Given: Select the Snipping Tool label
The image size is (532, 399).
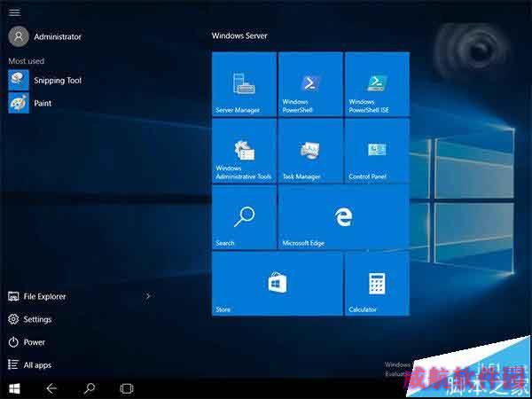Looking at the screenshot, I should tap(58, 81).
